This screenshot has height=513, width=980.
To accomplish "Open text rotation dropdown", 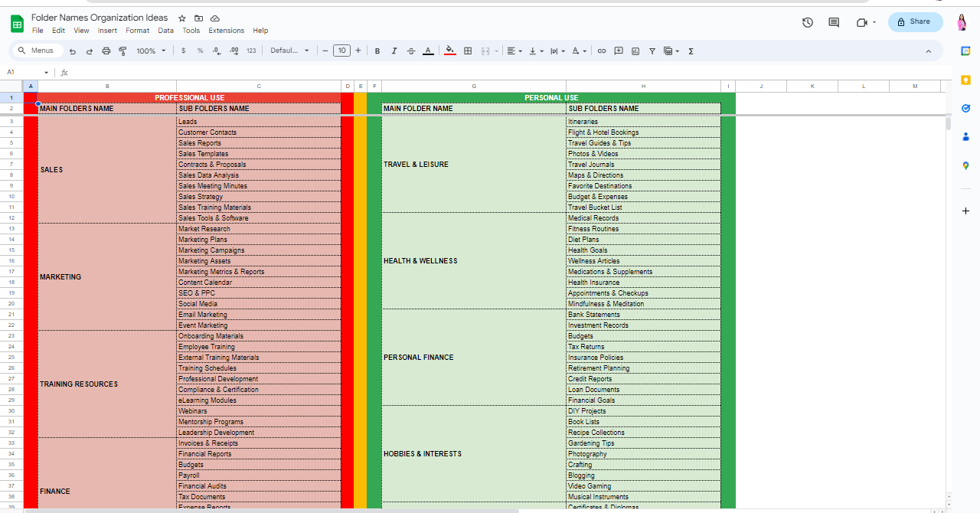I will pos(579,51).
